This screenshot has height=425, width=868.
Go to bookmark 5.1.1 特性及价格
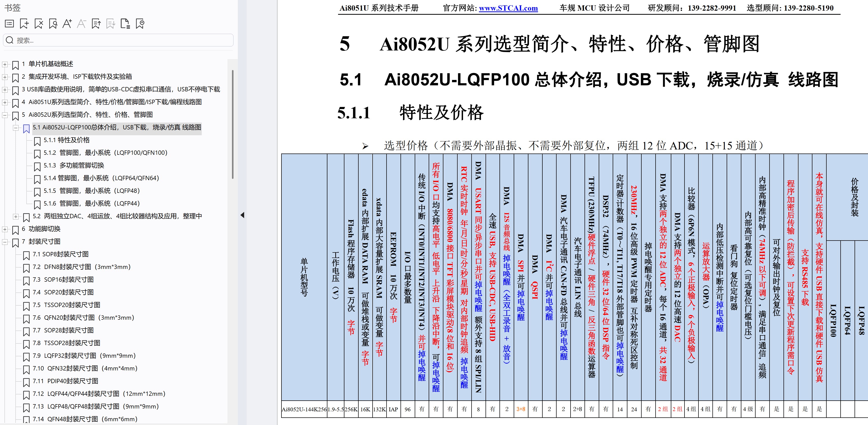(67, 140)
